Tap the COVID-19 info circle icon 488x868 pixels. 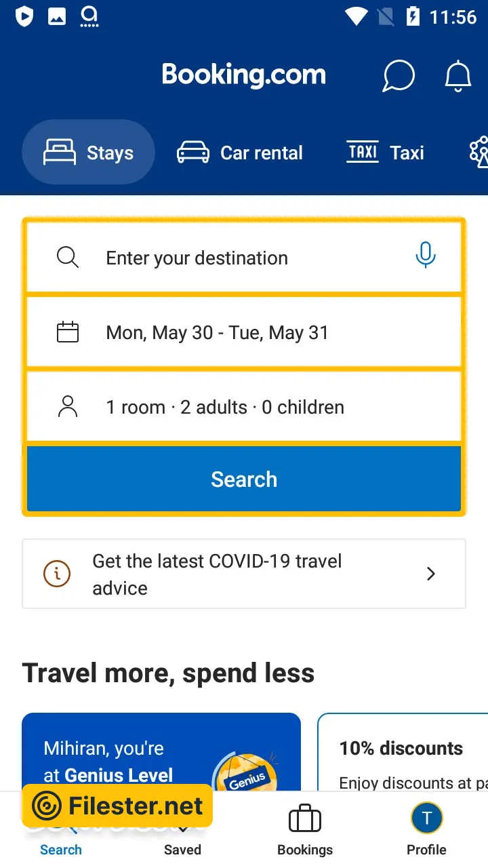(x=57, y=574)
